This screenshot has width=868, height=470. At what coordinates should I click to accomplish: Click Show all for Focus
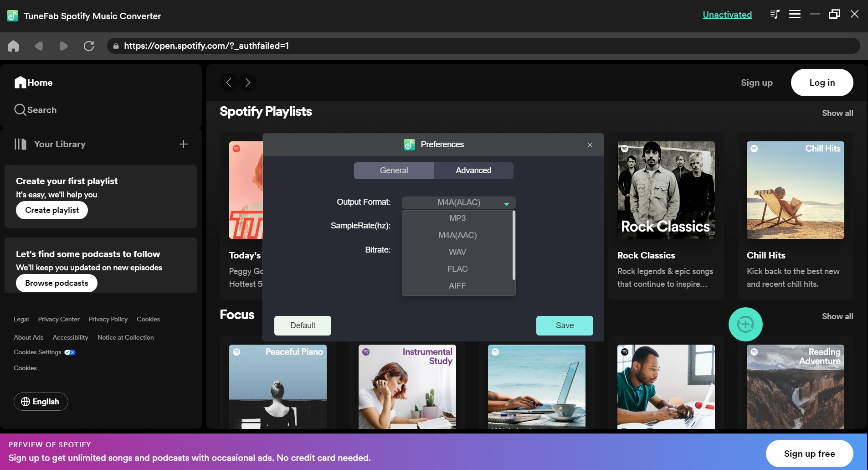click(x=837, y=316)
